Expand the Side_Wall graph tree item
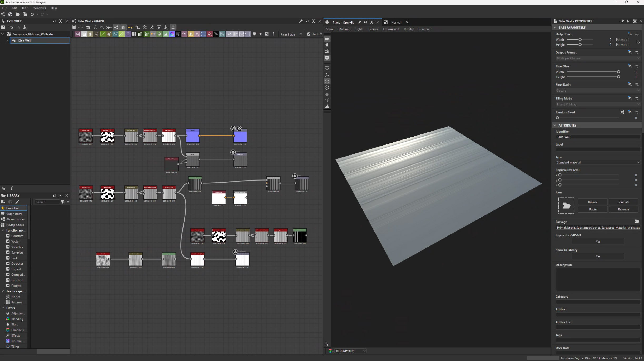The width and height of the screenshot is (644, 361). coord(7,41)
